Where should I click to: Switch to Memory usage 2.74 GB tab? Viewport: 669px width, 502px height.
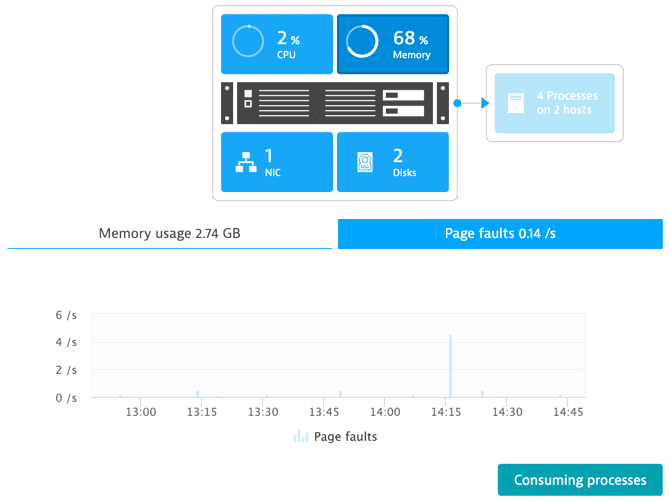(169, 234)
